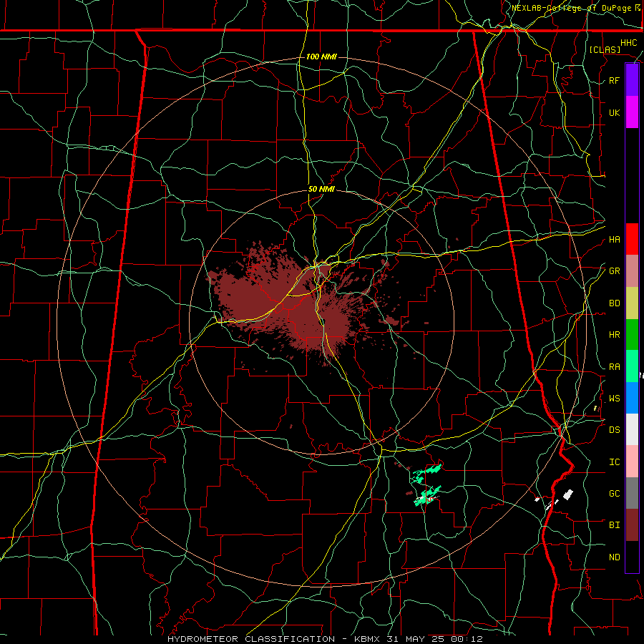Click the GR legend label
Viewport: 644px width, 644px height.
[x=614, y=271]
